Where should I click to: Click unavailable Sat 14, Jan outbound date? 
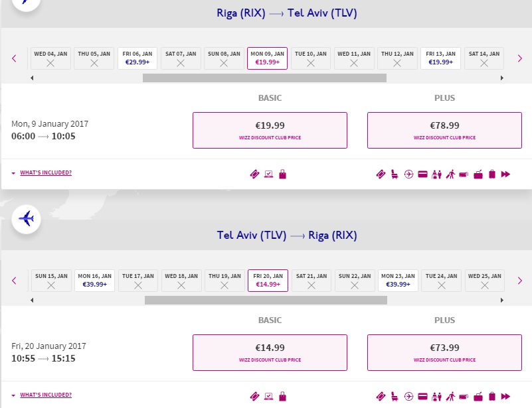coord(484,58)
